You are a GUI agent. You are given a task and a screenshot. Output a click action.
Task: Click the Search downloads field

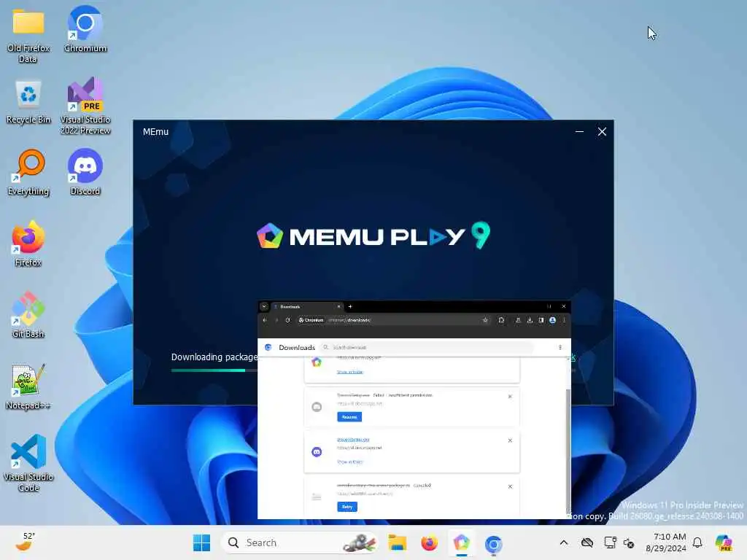[x=426, y=347]
